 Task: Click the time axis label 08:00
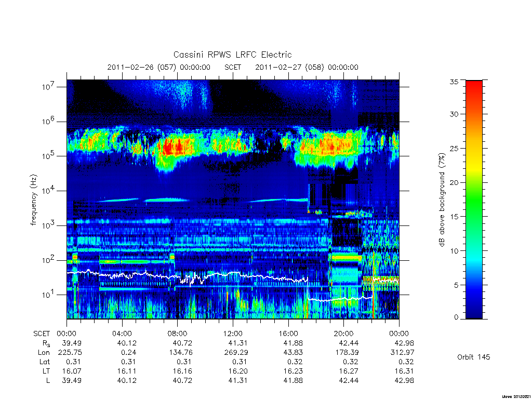pos(178,334)
